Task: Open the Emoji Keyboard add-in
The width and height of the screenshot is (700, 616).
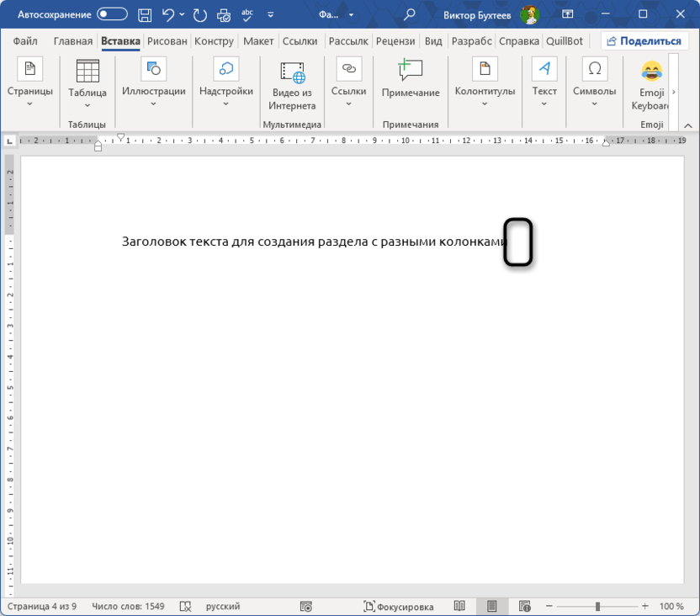Action: coord(651,84)
